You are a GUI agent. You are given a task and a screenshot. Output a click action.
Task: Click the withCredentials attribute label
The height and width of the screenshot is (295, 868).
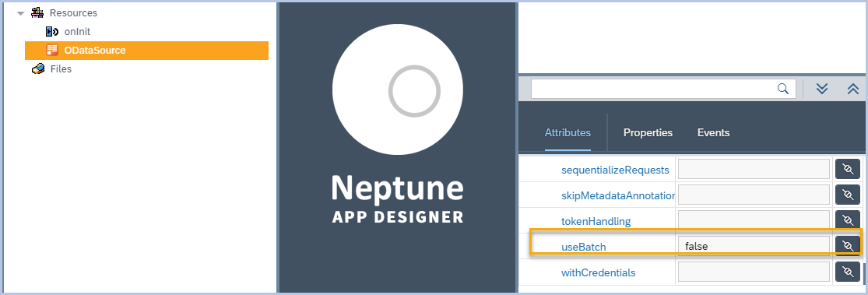[x=598, y=273]
